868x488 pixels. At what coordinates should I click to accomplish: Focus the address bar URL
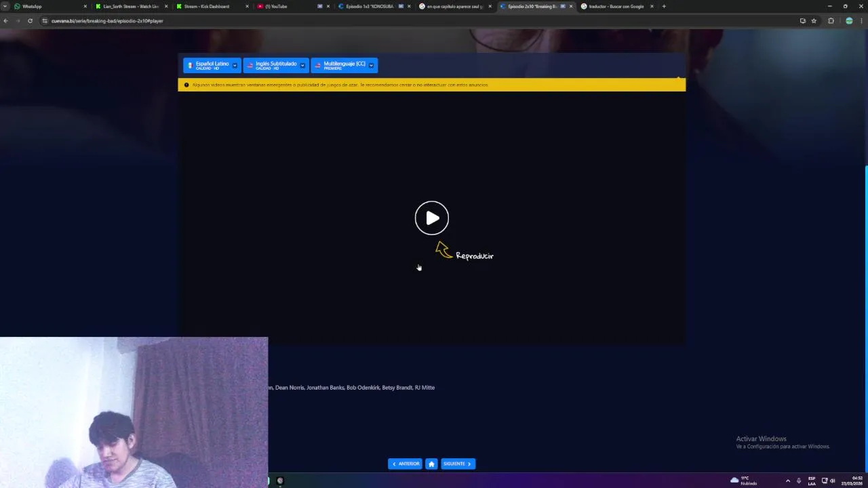107,20
